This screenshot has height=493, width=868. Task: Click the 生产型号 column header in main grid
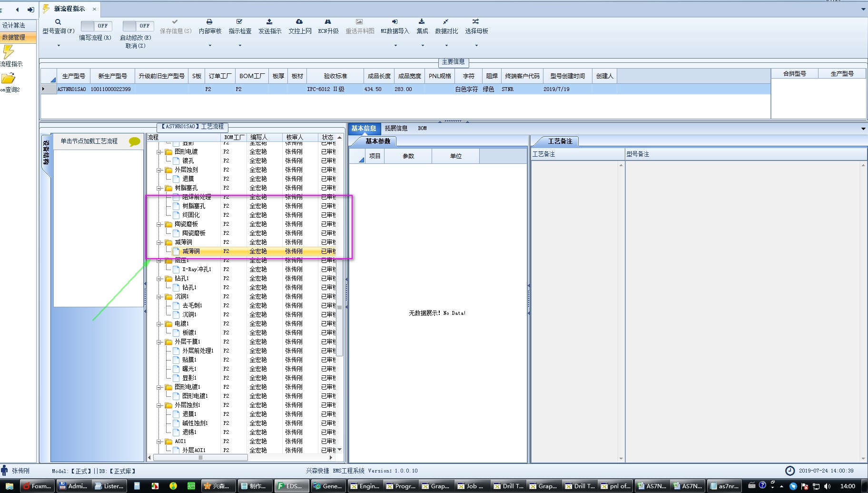click(74, 76)
